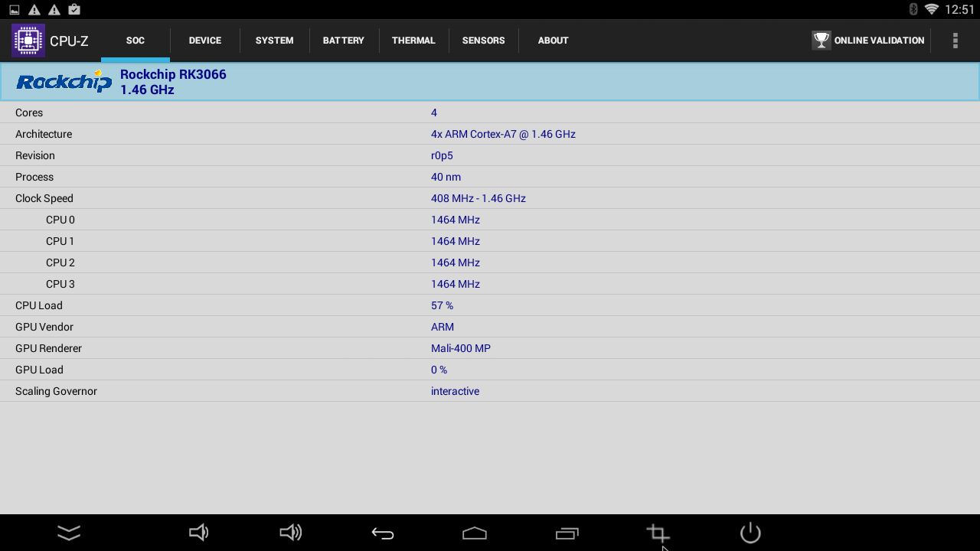Open the THERMAL tab
980x551 pixels.
[x=413, y=41]
